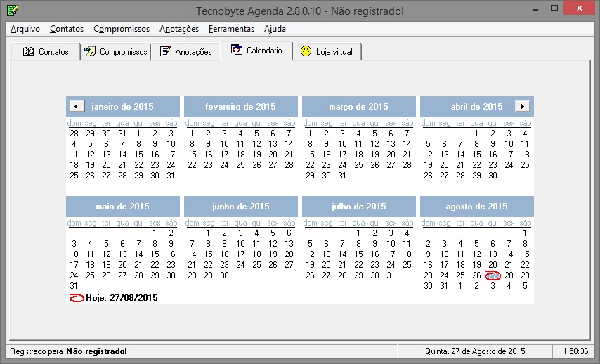Select day 12 in junho de 2015
Image resolution: width=600 pixels, height=364 pixels.
click(x=273, y=243)
